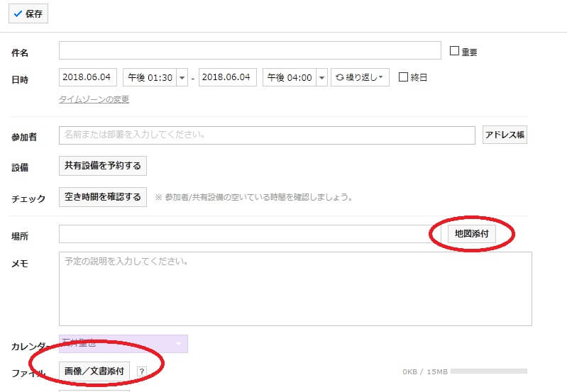567x392 pixels.
Task: Open the purple calendar selection dropdown
Action: pyautogui.click(x=123, y=345)
